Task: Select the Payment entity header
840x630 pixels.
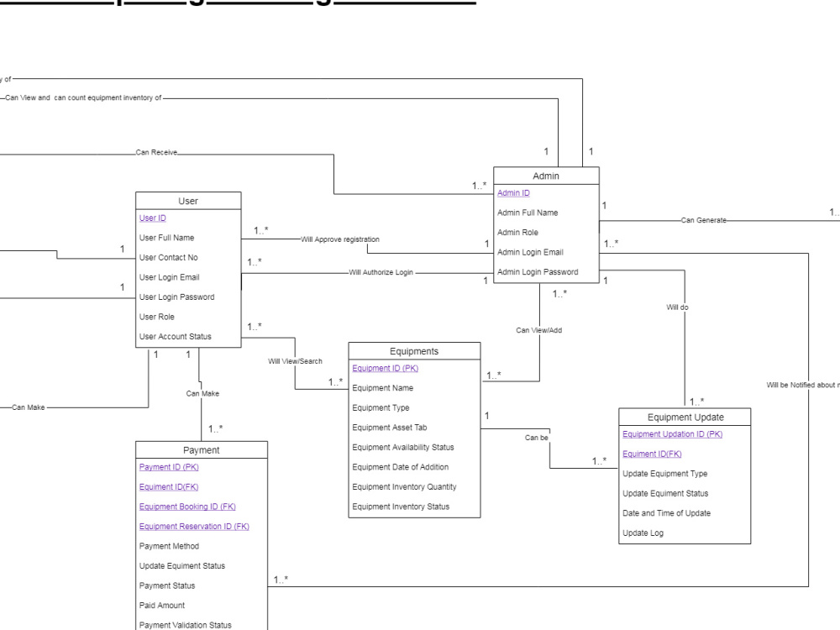Action: point(201,449)
